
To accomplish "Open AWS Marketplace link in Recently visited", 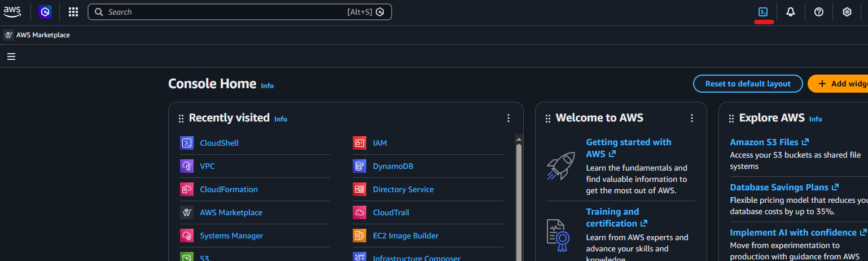I will [x=231, y=212].
